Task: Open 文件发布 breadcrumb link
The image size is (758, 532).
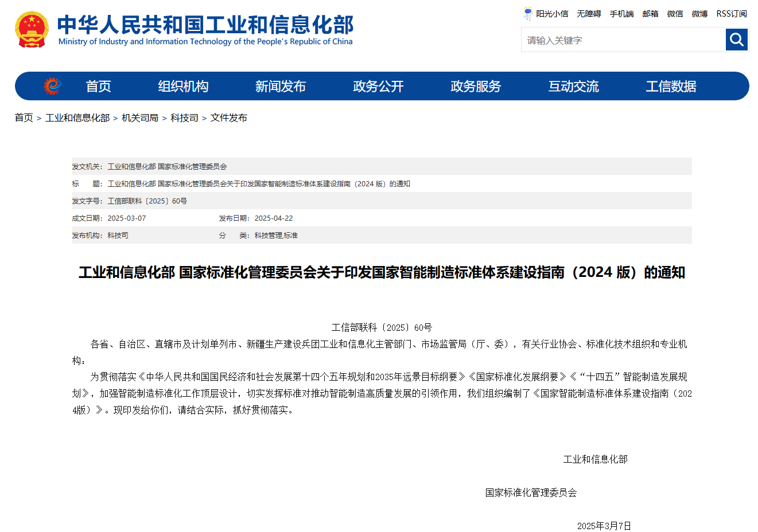Action: (228, 118)
